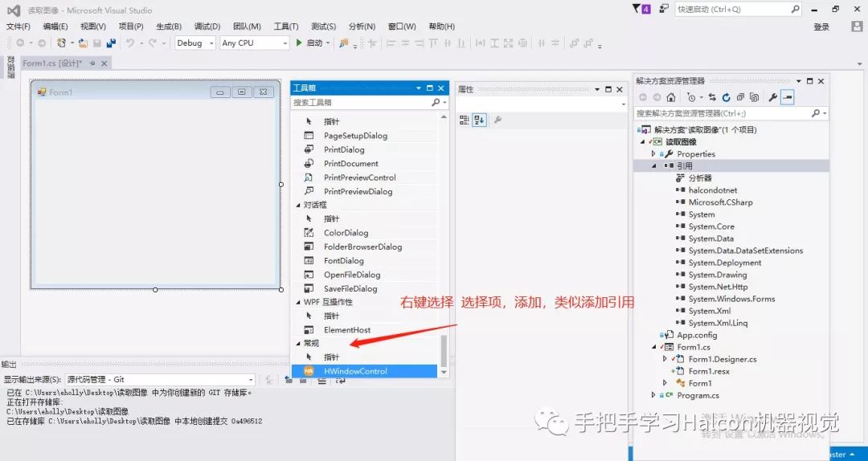Select Form1.resx in Solution Explorer
Viewport: 868px width, 461px height.
coord(709,371)
